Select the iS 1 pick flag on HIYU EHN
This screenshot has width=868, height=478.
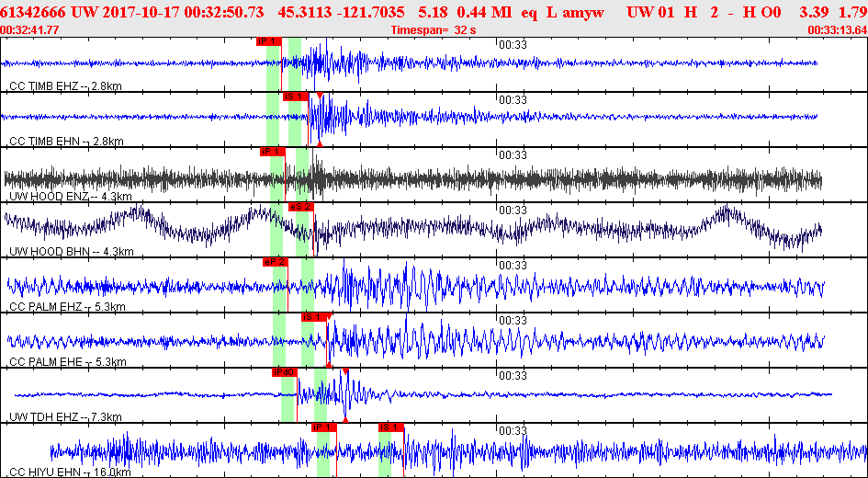tap(390, 427)
